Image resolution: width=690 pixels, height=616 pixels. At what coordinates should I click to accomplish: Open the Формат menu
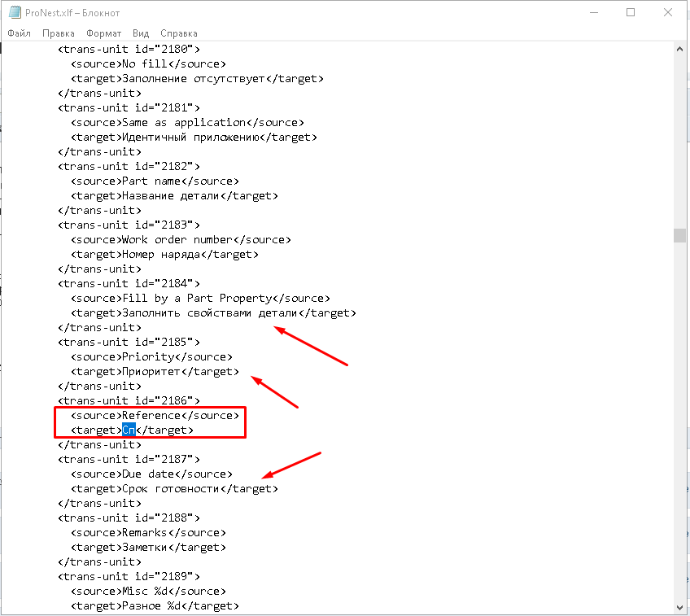(103, 33)
